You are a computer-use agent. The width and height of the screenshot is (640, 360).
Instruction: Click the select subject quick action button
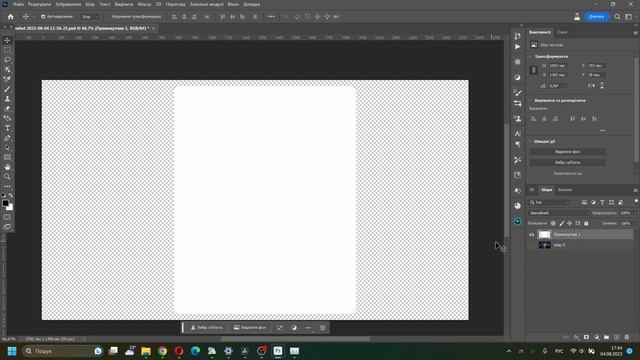[568, 162]
